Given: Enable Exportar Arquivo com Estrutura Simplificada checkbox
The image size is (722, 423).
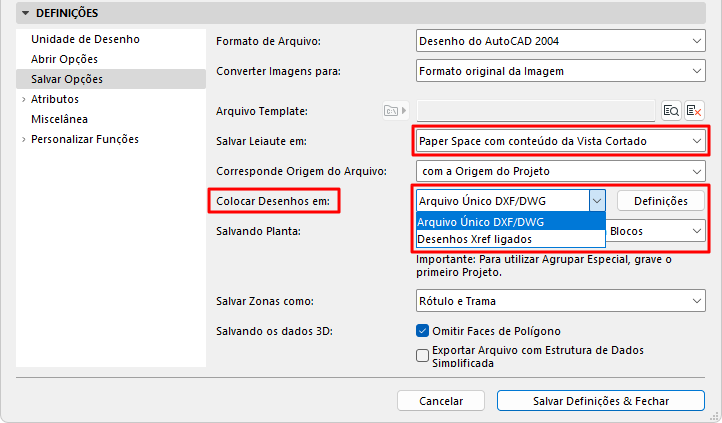Looking at the screenshot, I should coord(422,352).
